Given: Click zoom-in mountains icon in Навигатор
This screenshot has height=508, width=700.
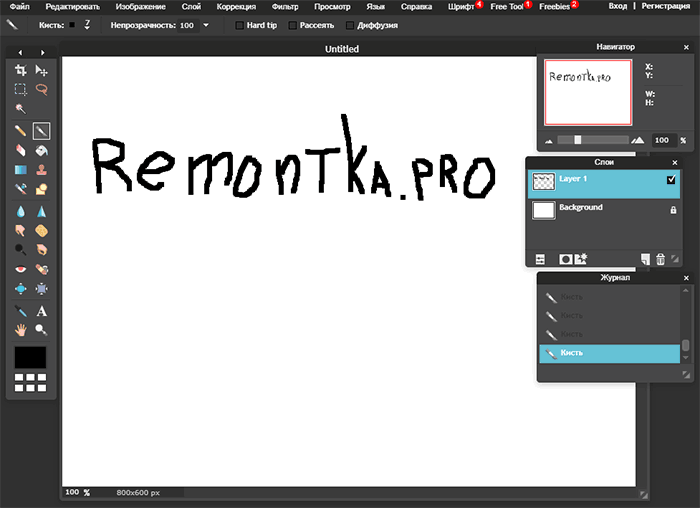Looking at the screenshot, I should pyautogui.click(x=638, y=140).
